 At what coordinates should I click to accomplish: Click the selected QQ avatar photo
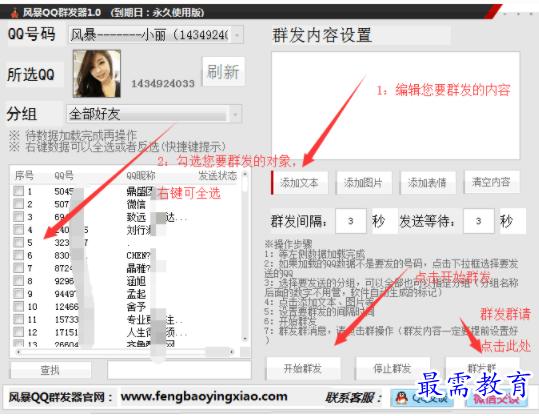[x=97, y=74]
